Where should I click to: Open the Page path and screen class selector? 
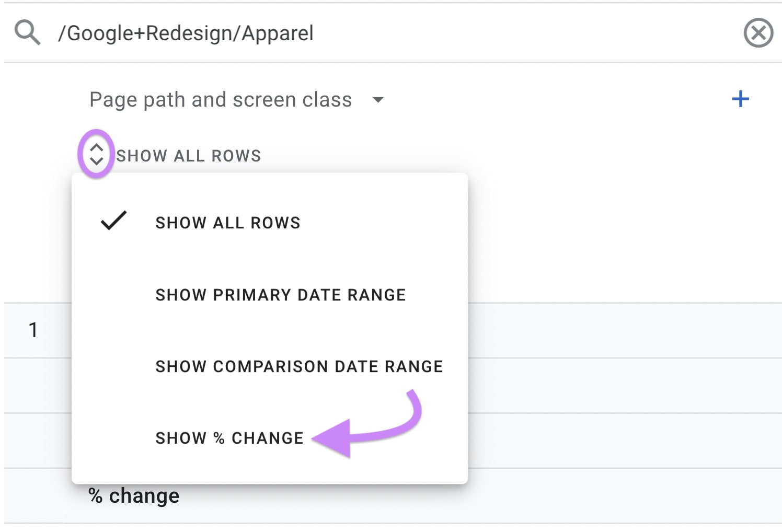coord(221,99)
